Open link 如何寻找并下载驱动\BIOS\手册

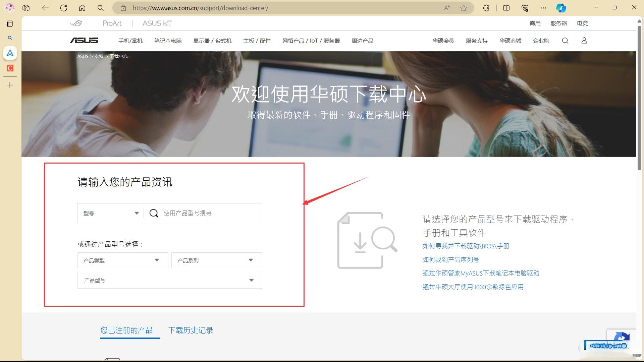click(466, 246)
